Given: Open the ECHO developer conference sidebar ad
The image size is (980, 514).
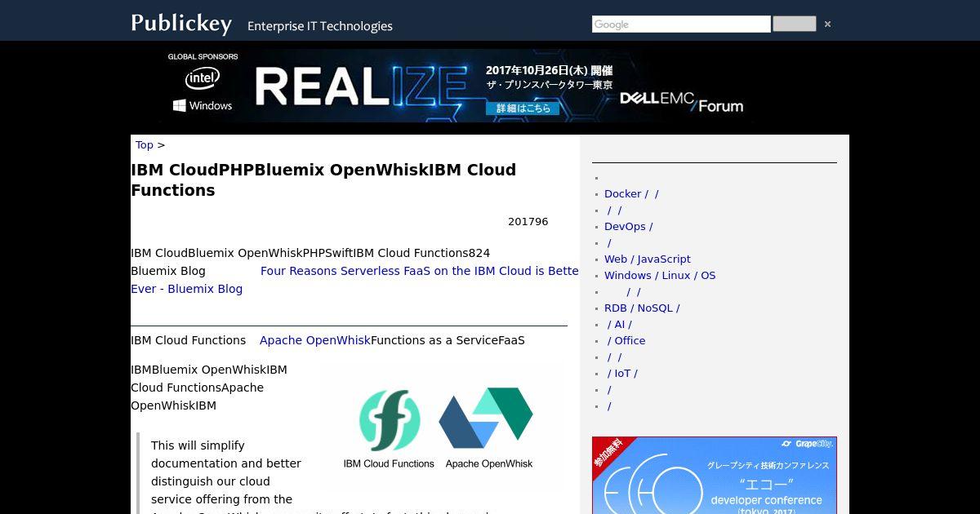Looking at the screenshot, I should click(x=715, y=475).
